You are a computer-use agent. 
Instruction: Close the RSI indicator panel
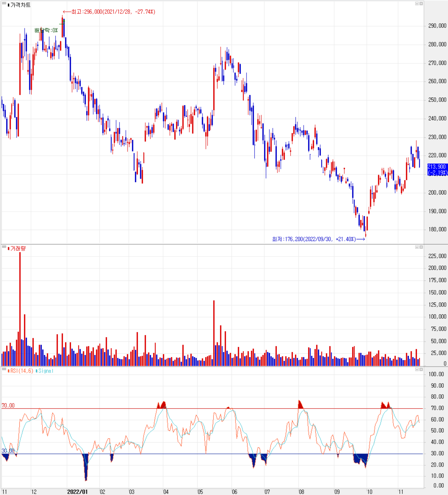click(x=421, y=369)
